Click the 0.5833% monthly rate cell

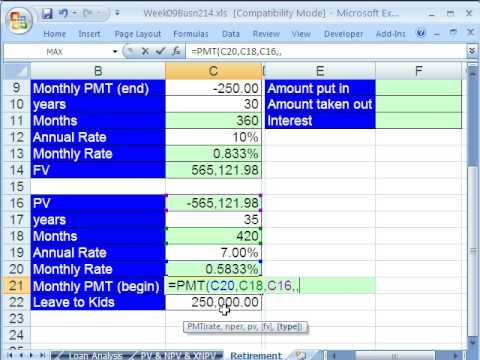click(213, 269)
